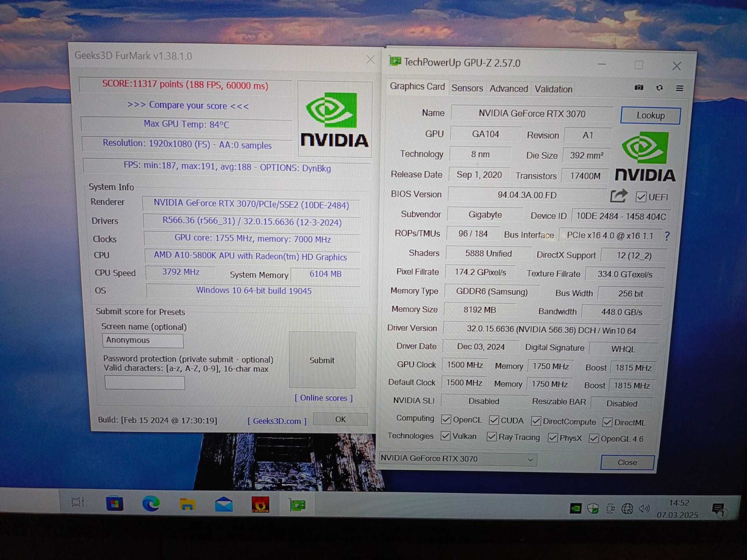Click the Max GPU Temp: 84°C text
Image resolution: width=747 pixels, height=560 pixels.
tap(186, 124)
